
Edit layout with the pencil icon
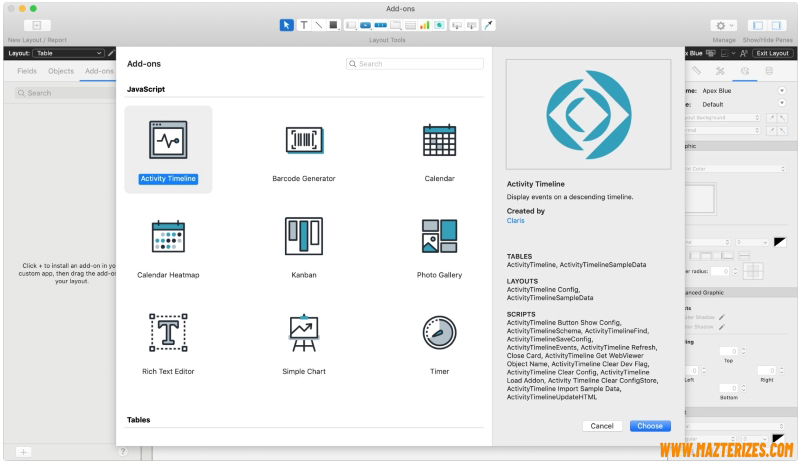coord(111,53)
